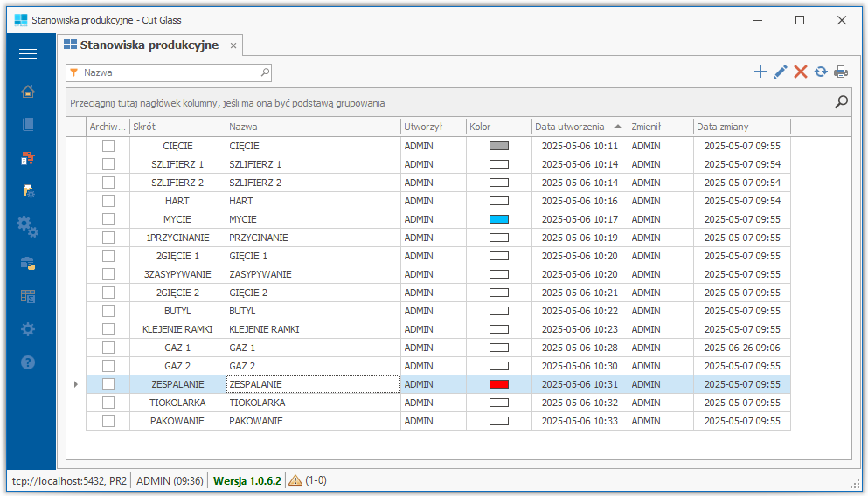The width and height of the screenshot is (868, 496).
Task: Click the plus icon to add a station
Action: click(760, 72)
